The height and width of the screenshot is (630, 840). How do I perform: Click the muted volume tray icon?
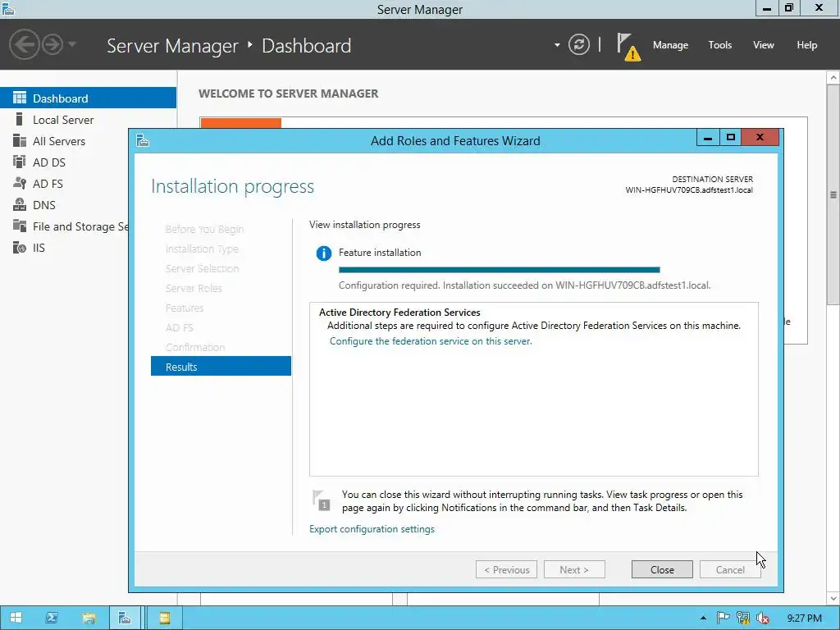click(763, 619)
